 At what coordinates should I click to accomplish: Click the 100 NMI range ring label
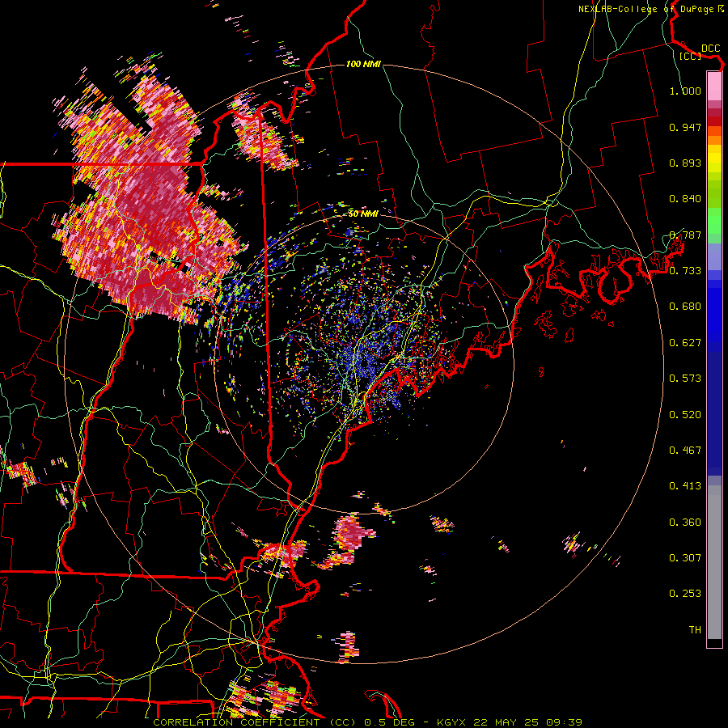pos(363,64)
